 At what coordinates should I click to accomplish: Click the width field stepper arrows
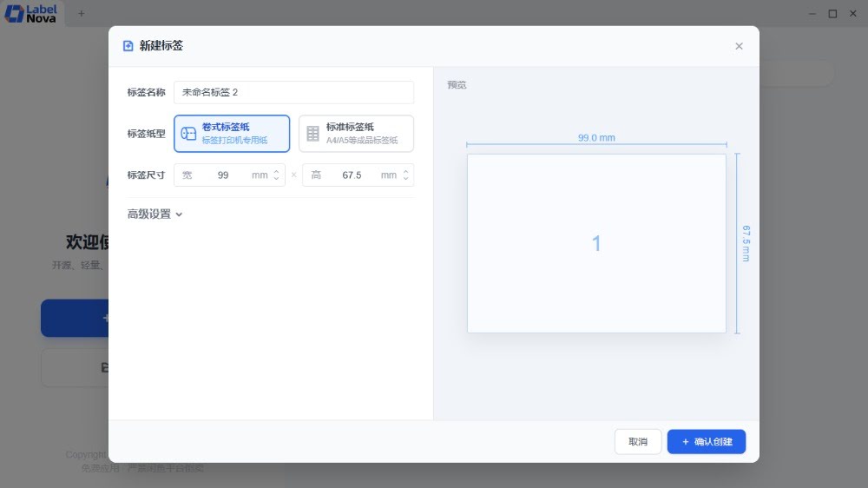point(276,175)
